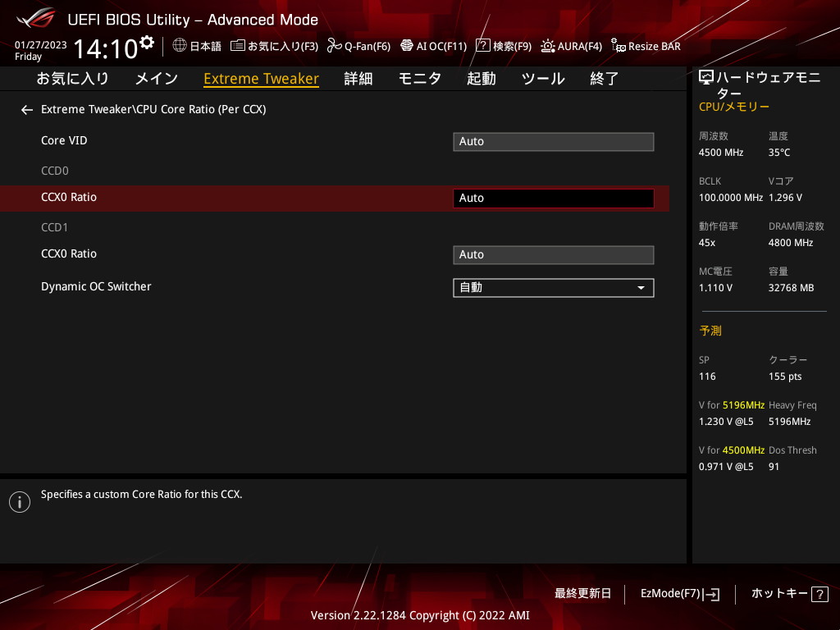
Task: Click the CCD0 CCX0 Ratio Auto field
Action: [x=554, y=199]
